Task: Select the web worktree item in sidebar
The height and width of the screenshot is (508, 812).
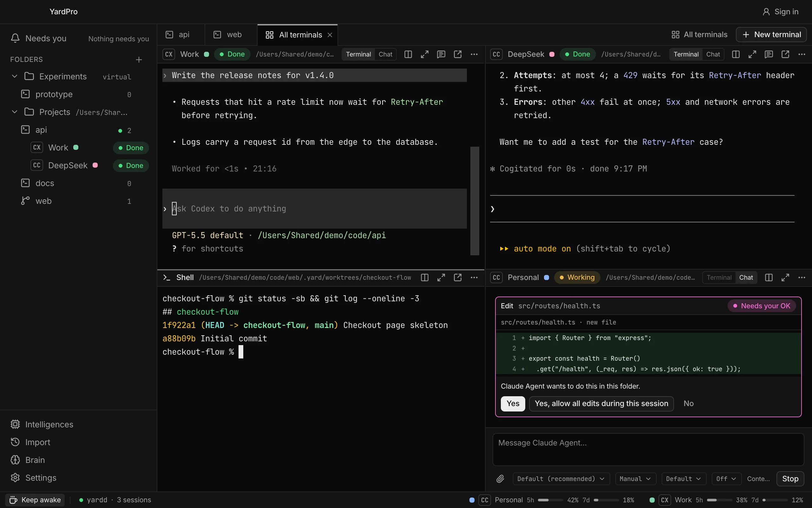Action: [79, 201]
